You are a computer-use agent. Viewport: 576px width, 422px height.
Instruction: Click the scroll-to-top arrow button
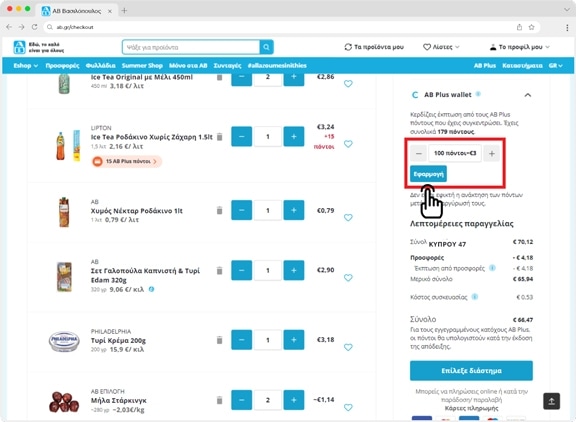pyautogui.click(x=551, y=401)
